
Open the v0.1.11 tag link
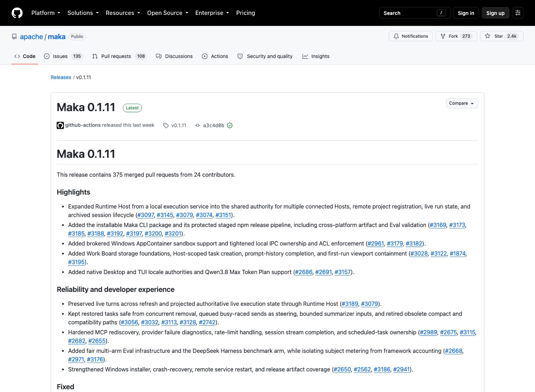[x=178, y=125]
